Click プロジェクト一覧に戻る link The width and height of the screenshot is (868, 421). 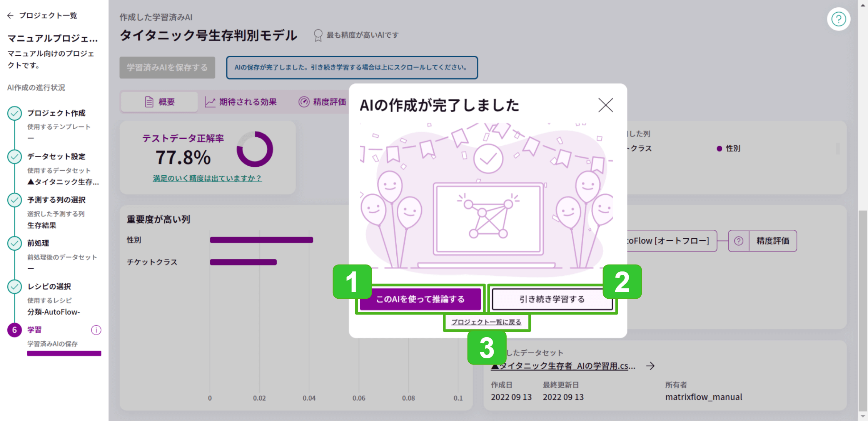pyautogui.click(x=486, y=322)
